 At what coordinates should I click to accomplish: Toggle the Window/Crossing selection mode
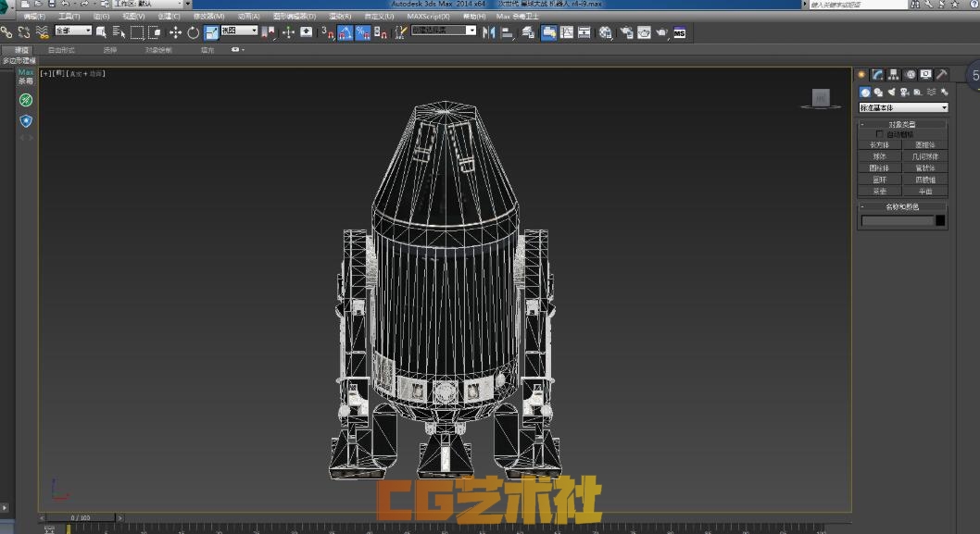coord(155,32)
